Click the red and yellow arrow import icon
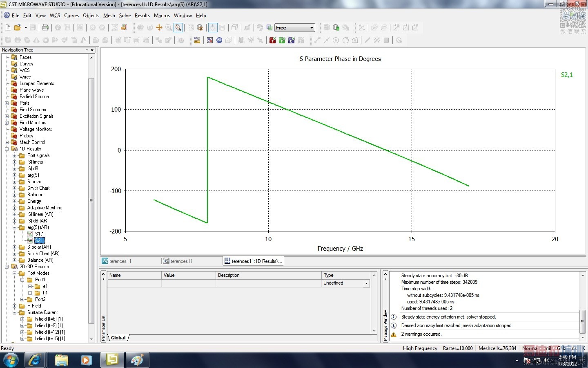Viewport: 588px width, 368px height. pos(124,28)
